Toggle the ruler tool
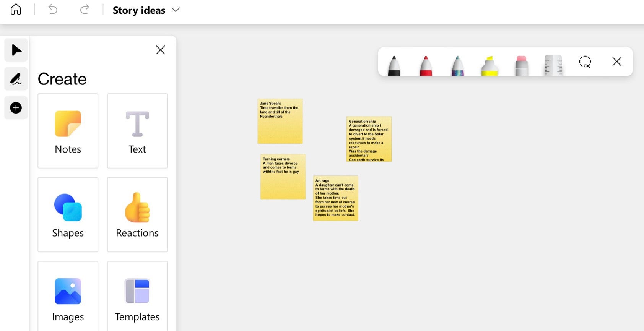 (553, 65)
